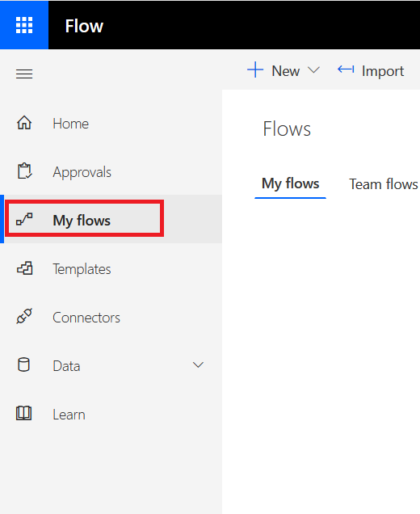
Task: Click the Import button label
Action: tap(383, 71)
